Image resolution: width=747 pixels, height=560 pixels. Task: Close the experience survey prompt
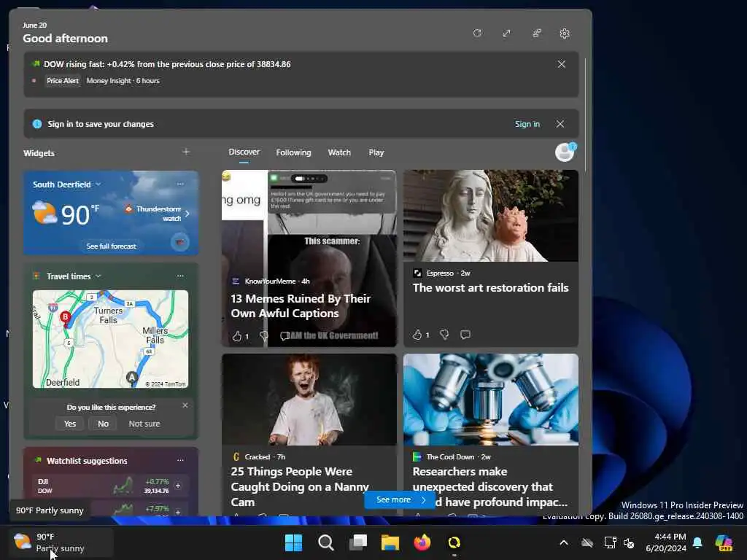(x=185, y=405)
